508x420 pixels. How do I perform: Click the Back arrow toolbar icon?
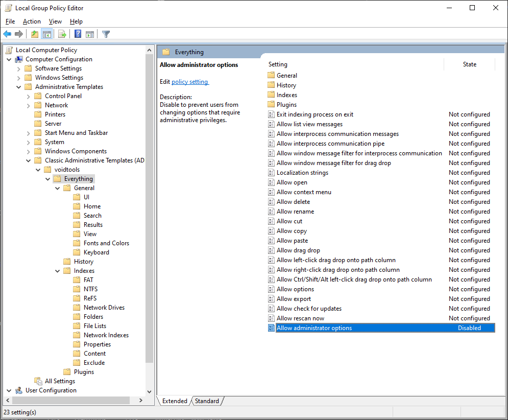pyautogui.click(x=7, y=34)
